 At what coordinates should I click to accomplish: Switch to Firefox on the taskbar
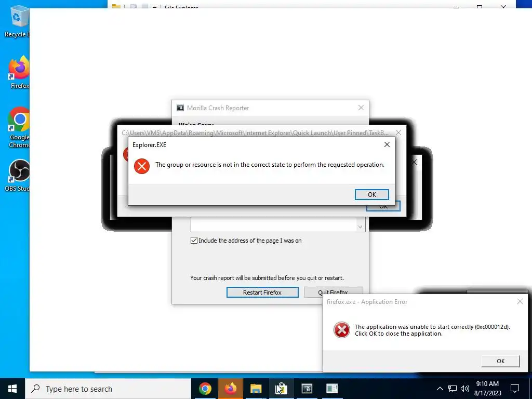point(230,389)
